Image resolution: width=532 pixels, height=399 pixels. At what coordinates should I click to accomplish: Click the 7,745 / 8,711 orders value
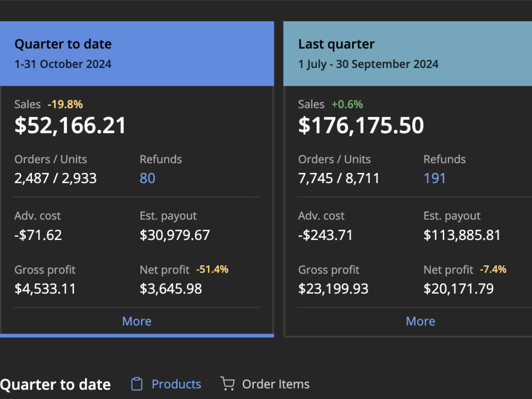pos(338,178)
